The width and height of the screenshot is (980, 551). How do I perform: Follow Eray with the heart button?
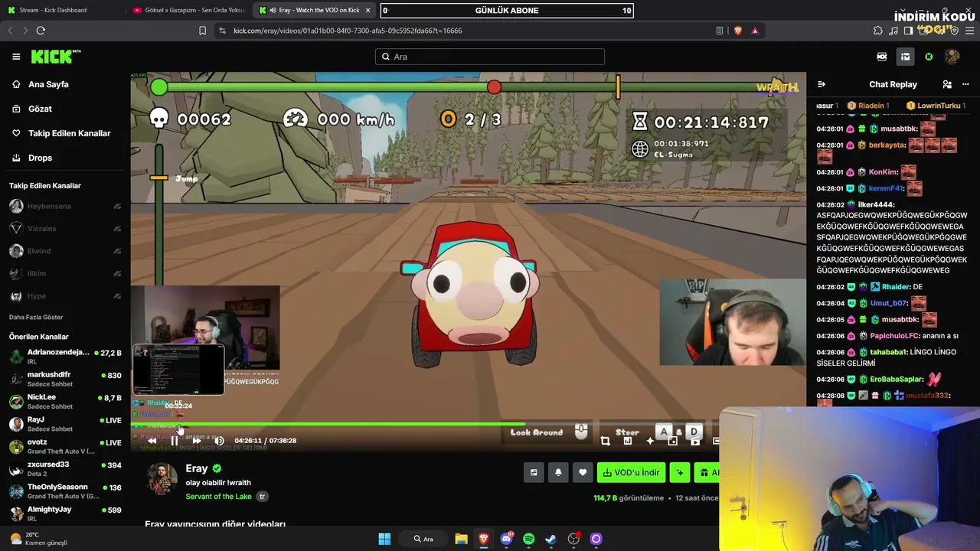(x=583, y=472)
